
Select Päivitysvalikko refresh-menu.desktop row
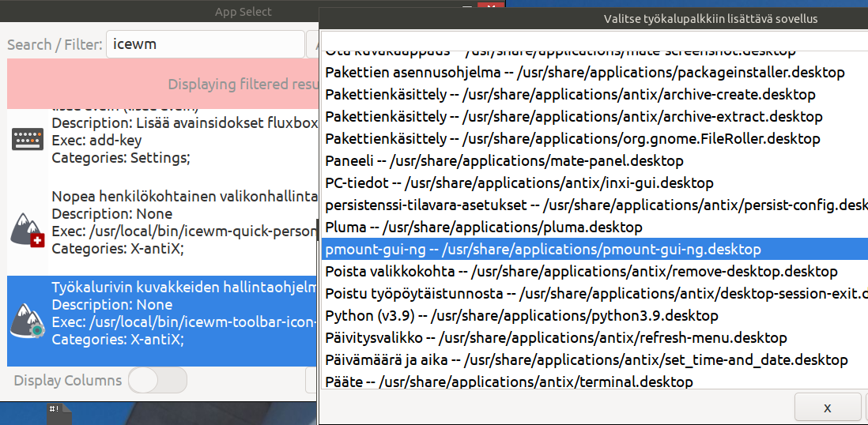[594, 338]
